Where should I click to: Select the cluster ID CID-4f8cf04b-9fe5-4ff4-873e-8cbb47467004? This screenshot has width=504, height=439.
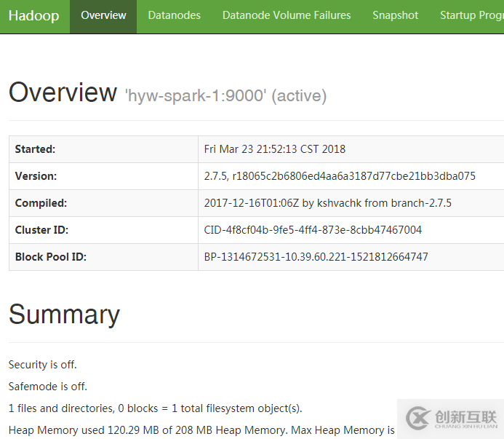tap(313, 230)
